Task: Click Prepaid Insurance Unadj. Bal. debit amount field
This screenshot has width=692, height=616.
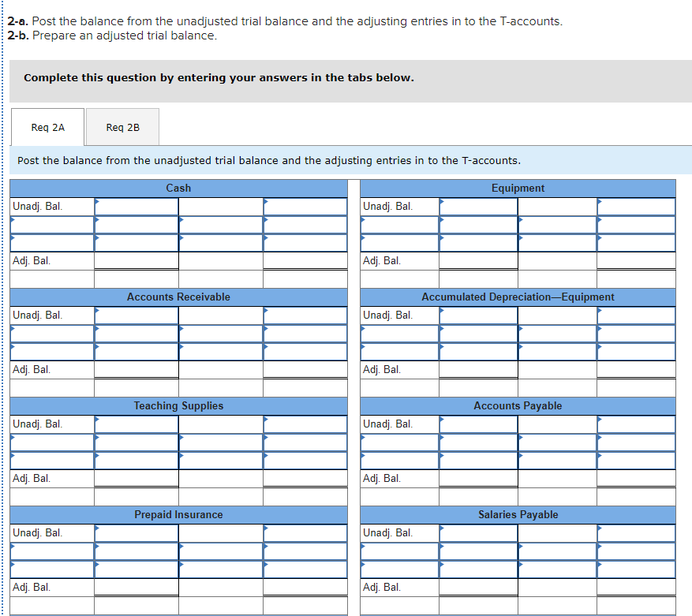Action: [137, 533]
